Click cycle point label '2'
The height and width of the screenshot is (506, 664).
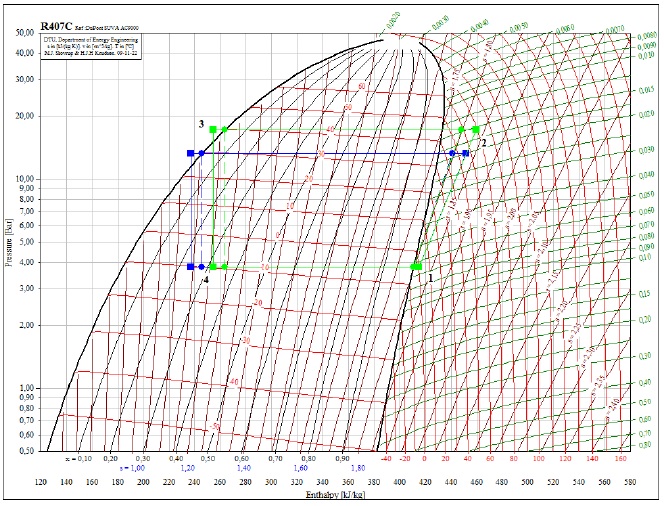pos(484,143)
